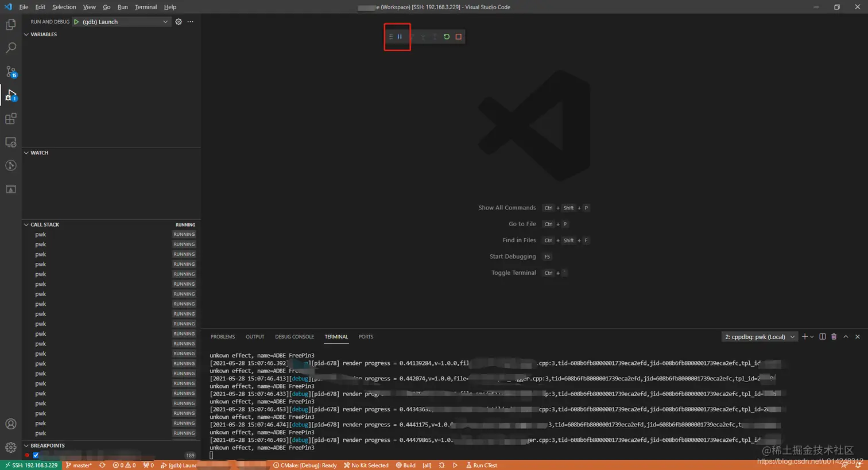
Task: Click Run CTest in status bar
Action: (x=482, y=465)
